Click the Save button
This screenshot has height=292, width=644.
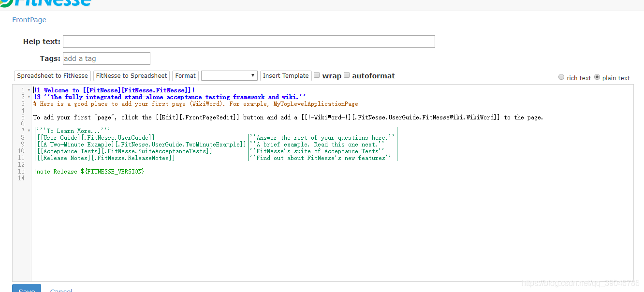pos(27,289)
